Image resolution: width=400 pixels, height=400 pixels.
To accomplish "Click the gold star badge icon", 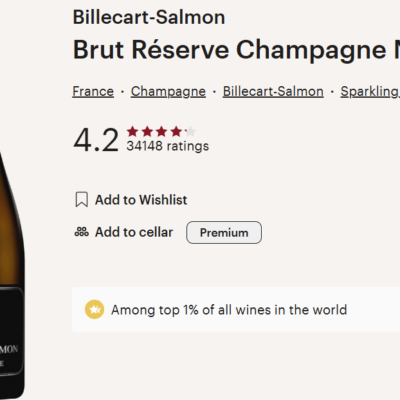I will (95, 310).
